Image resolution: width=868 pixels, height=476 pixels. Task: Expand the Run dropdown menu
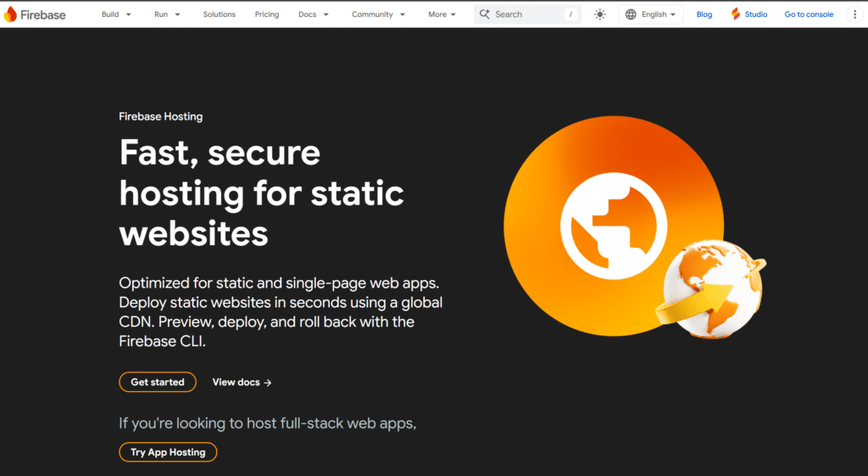[167, 14]
